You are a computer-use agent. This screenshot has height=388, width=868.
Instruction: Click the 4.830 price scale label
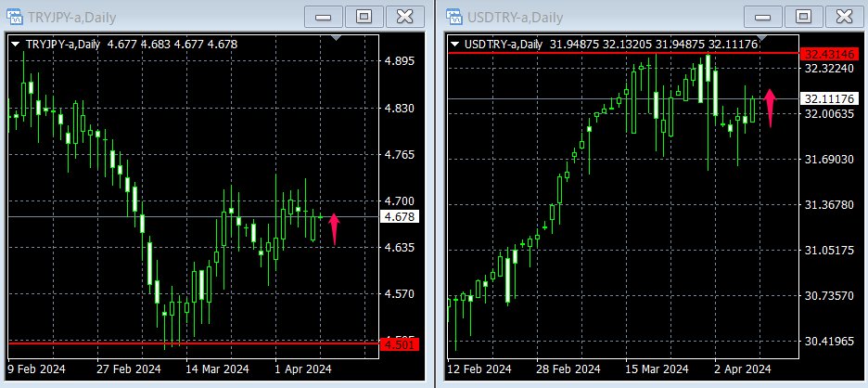[400, 108]
